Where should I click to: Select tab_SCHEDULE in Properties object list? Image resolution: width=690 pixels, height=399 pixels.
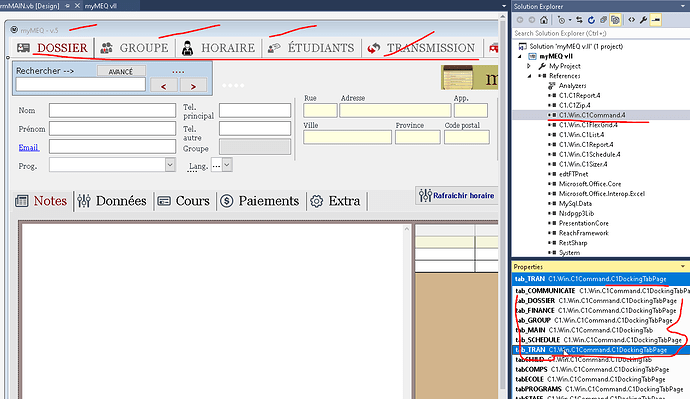click(598, 340)
